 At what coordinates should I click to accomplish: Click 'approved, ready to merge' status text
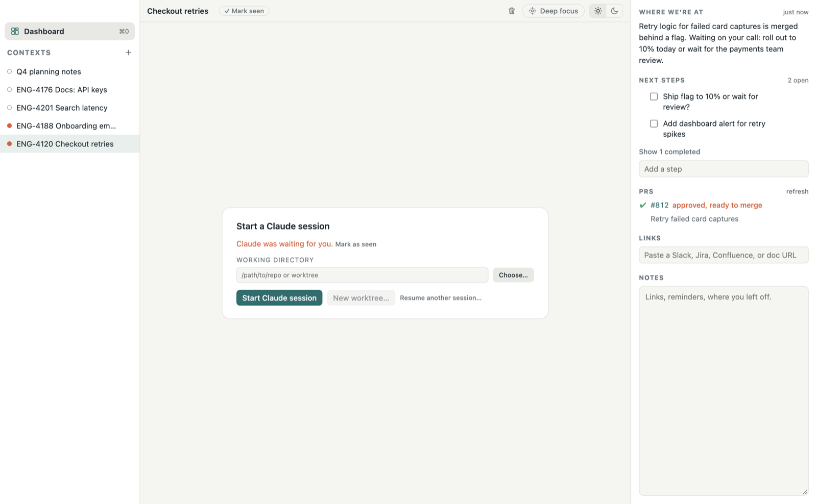pos(717,205)
